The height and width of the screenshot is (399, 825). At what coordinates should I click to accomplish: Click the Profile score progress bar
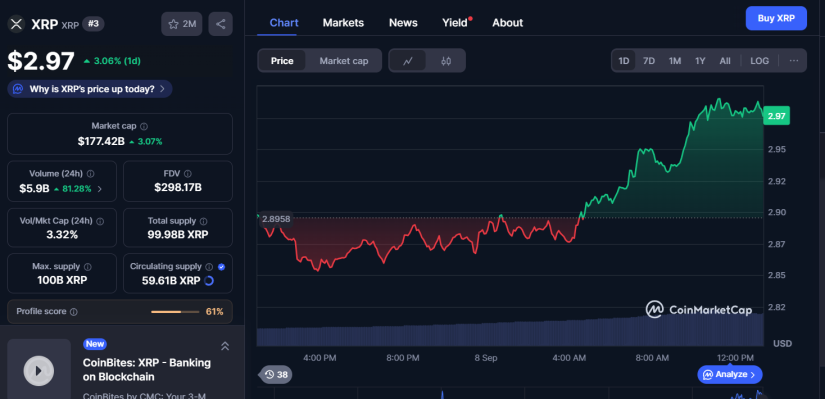point(175,312)
